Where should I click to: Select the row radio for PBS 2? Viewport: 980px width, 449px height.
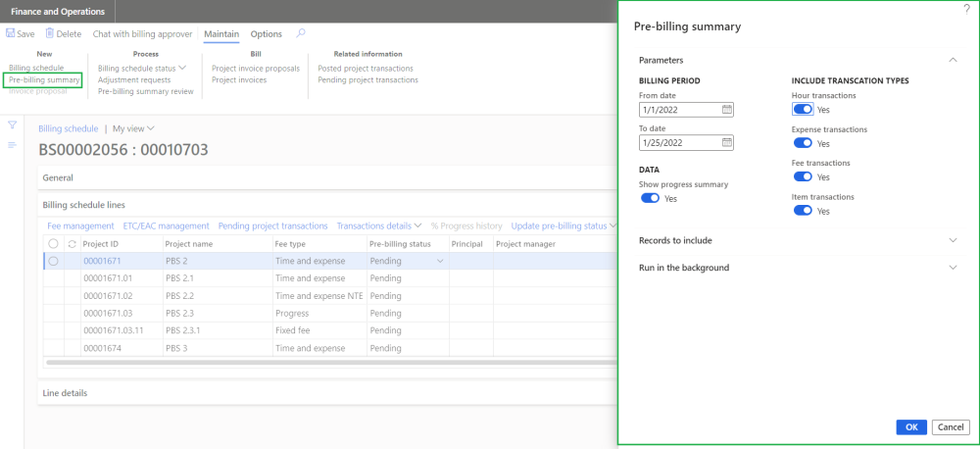(x=53, y=261)
